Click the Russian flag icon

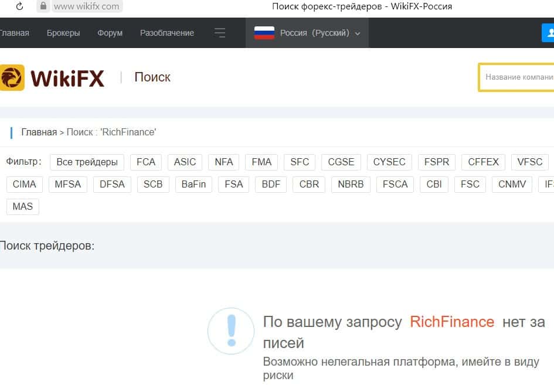click(x=264, y=33)
